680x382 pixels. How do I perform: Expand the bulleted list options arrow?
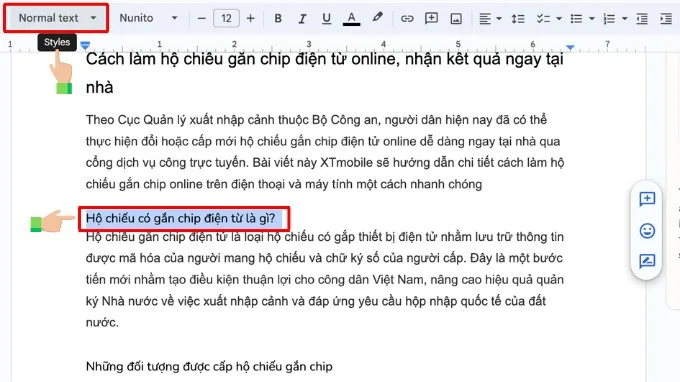click(x=592, y=18)
